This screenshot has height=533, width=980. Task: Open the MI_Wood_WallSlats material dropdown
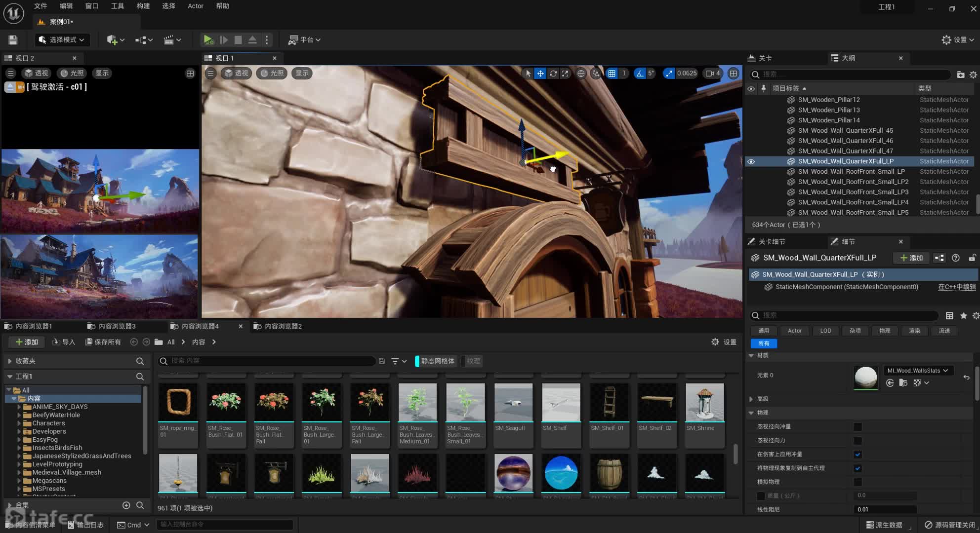coord(917,371)
